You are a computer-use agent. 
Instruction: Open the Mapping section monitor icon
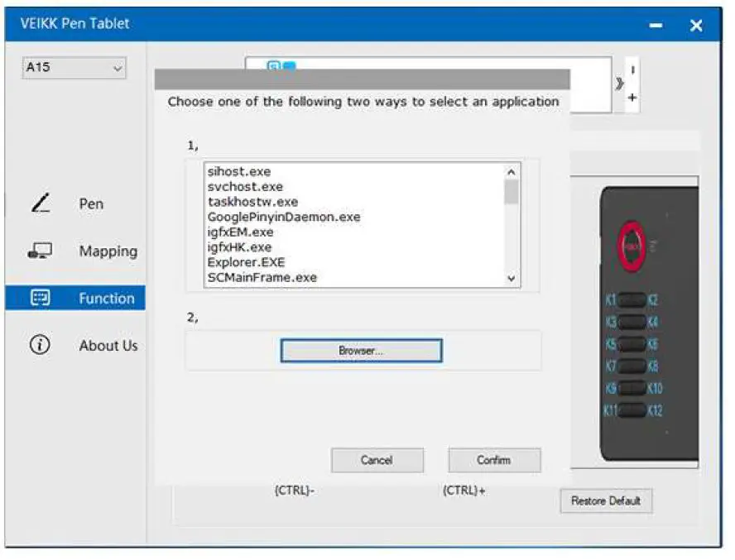tap(40, 251)
